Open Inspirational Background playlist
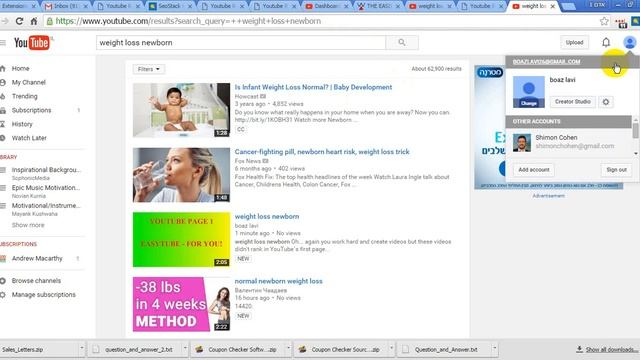 tap(46, 170)
